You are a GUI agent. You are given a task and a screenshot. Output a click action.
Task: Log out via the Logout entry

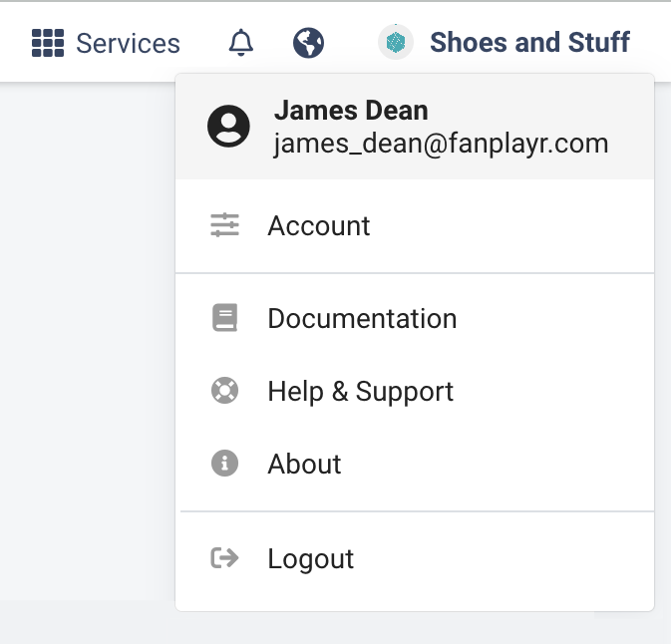click(x=415, y=558)
